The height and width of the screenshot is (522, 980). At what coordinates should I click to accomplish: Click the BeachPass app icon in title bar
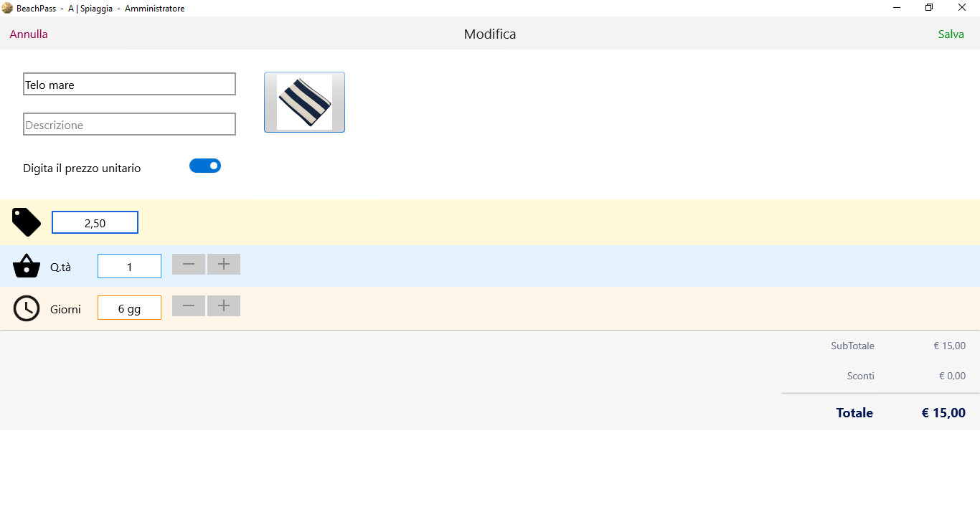point(7,9)
